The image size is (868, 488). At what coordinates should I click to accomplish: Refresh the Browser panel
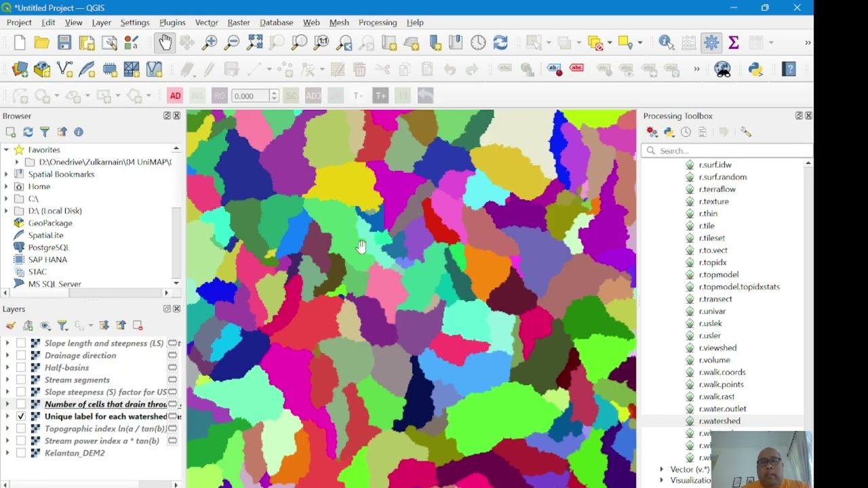coord(28,132)
